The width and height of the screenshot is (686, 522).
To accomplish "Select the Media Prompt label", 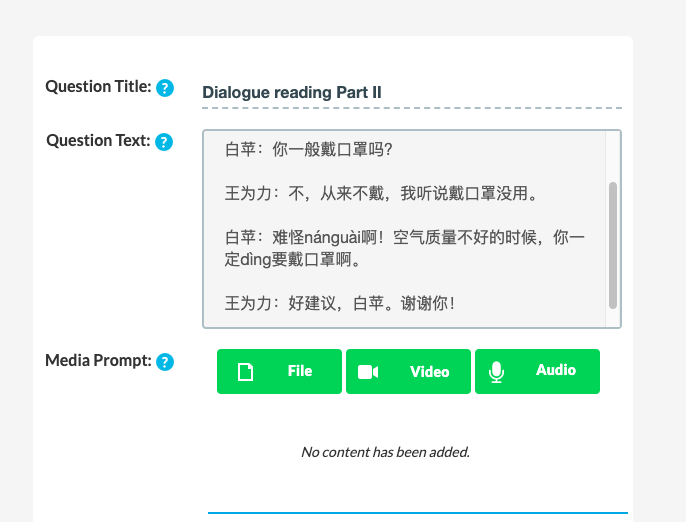I will [98, 361].
